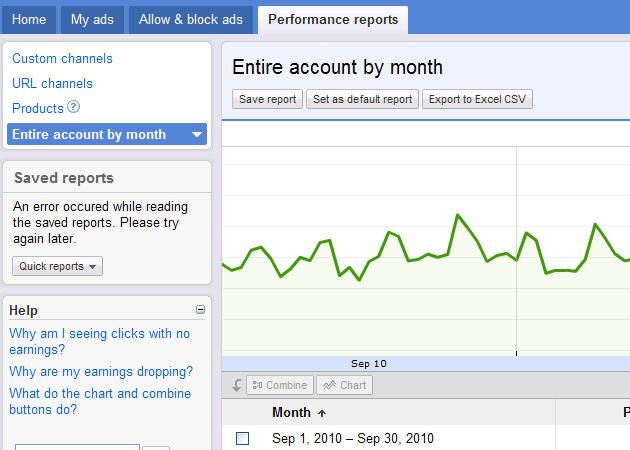Click the sort arrow beside Month header
This screenshot has width=630, height=450.
tap(321, 413)
